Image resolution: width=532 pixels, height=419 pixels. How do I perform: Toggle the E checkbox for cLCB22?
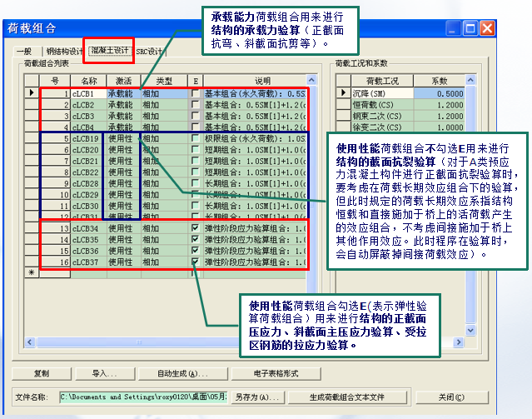195,172
